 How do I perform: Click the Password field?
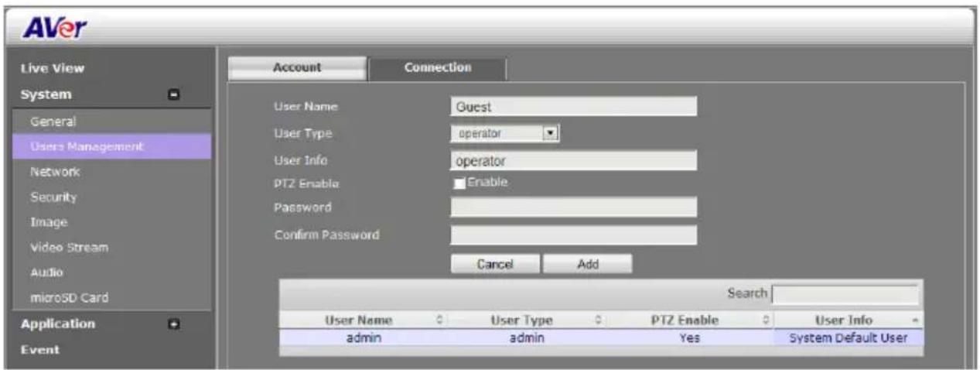point(573,207)
